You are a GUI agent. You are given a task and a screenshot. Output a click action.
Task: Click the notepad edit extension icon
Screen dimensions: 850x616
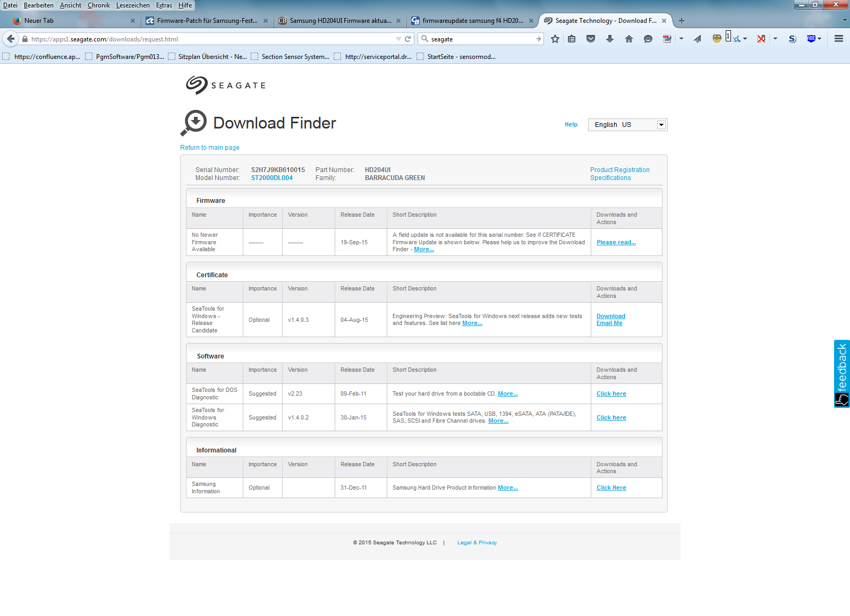pos(667,39)
